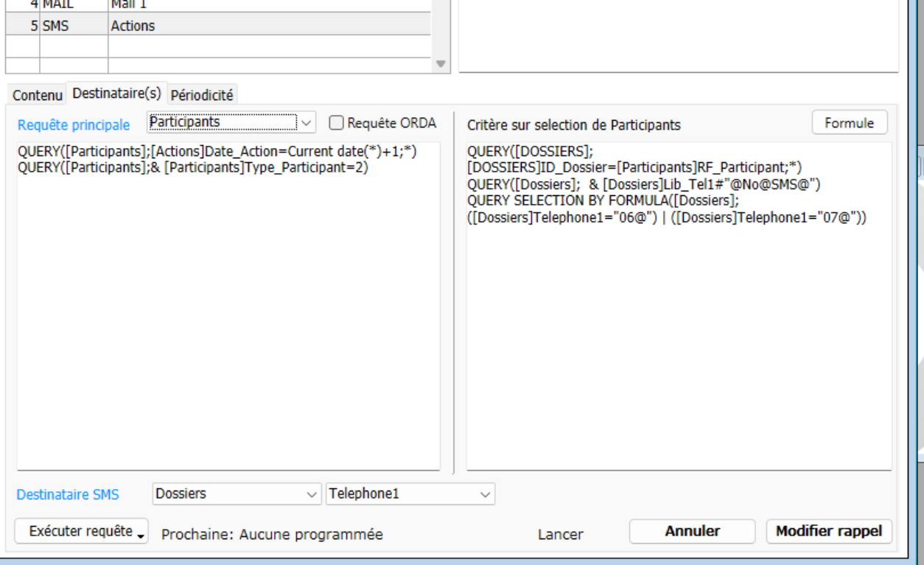The image size is (924, 565).
Task: Click the Exécuter requête menu button
Action: point(88,531)
